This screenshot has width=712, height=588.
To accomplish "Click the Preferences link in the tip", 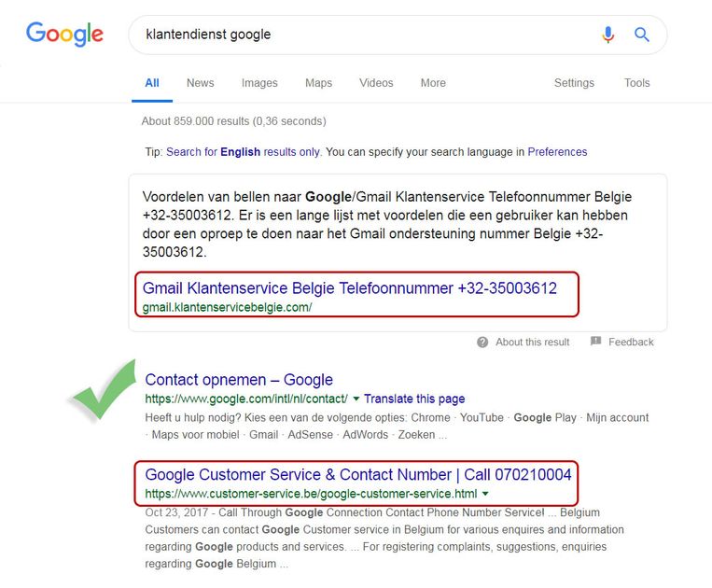I will [557, 151].
